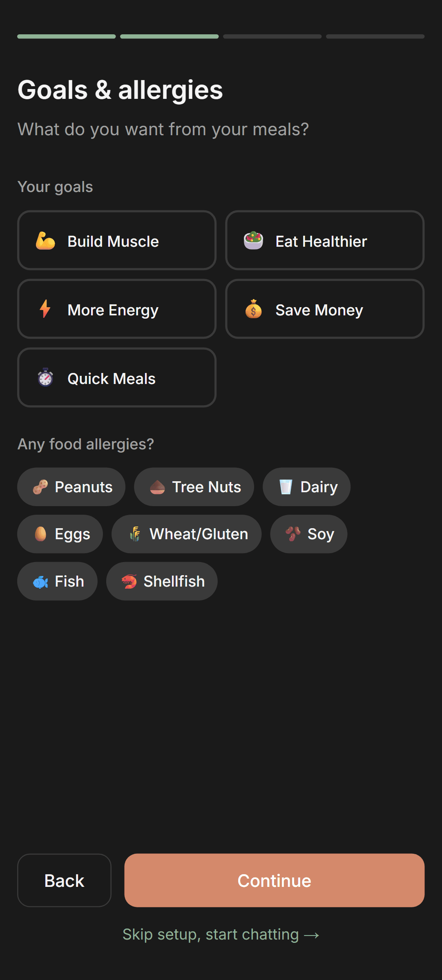Toggle the Soy allergy chip
Image resolution: width=442 pixels, height=980 pixels.
pos(308,534)
